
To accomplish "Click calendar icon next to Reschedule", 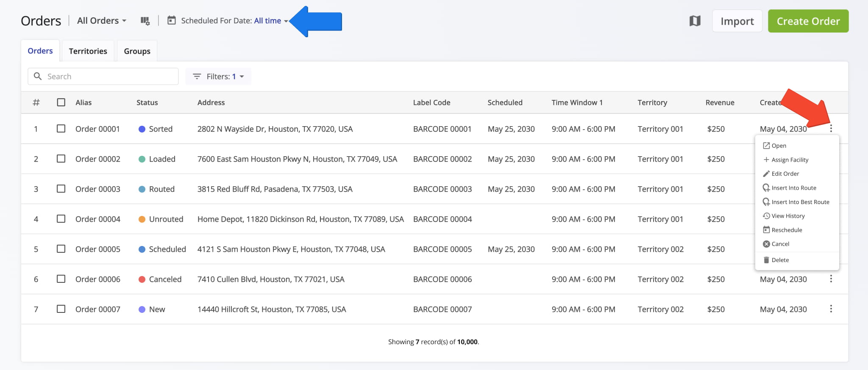I will coord(766,230).
